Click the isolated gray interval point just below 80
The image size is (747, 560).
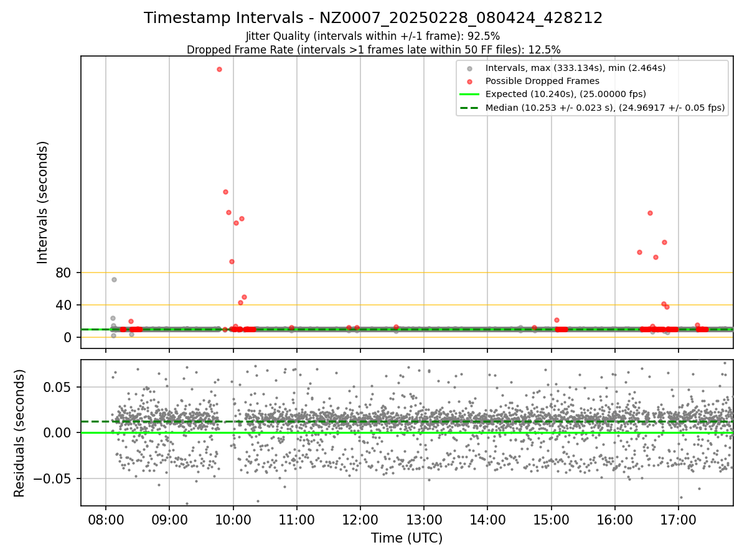(x=114, y=279)
